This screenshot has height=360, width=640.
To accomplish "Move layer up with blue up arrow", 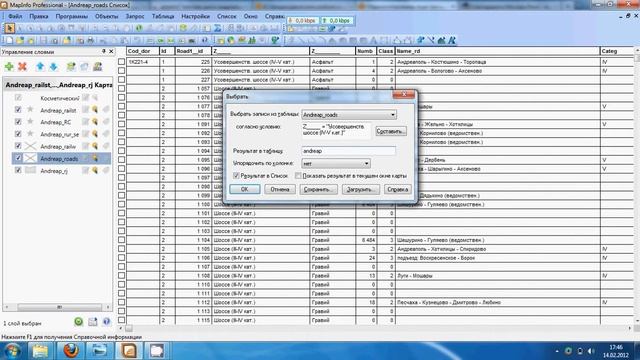I will click(40, 67).
